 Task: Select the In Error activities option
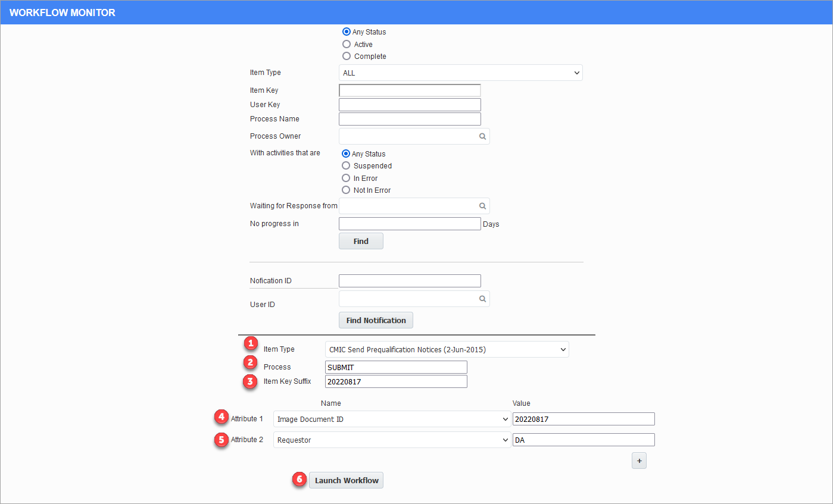(346, 178)
